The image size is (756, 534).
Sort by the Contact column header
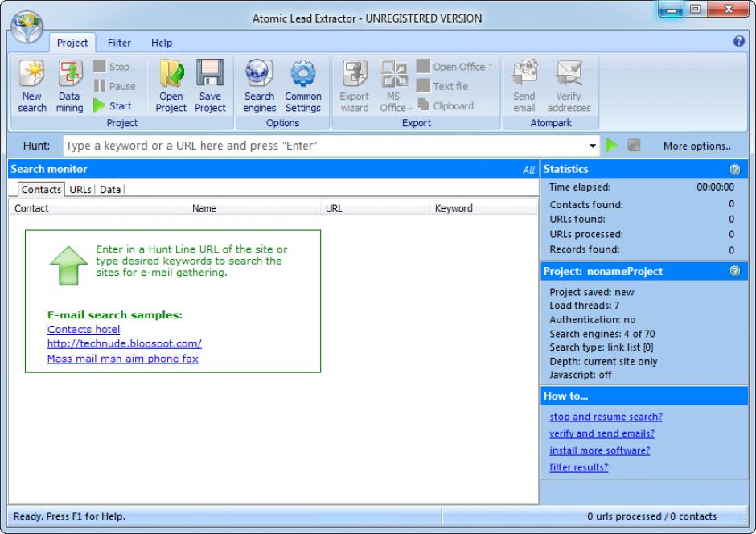click(x=98, y=208)
